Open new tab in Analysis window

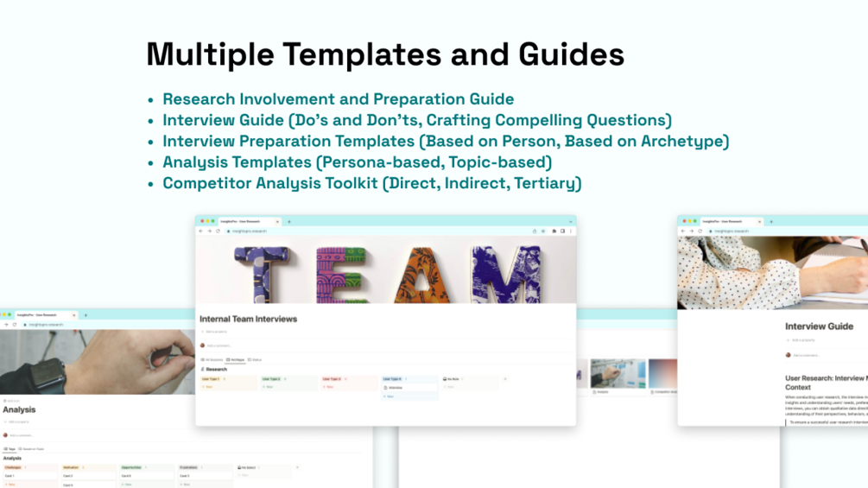click(x=86, y=315)
